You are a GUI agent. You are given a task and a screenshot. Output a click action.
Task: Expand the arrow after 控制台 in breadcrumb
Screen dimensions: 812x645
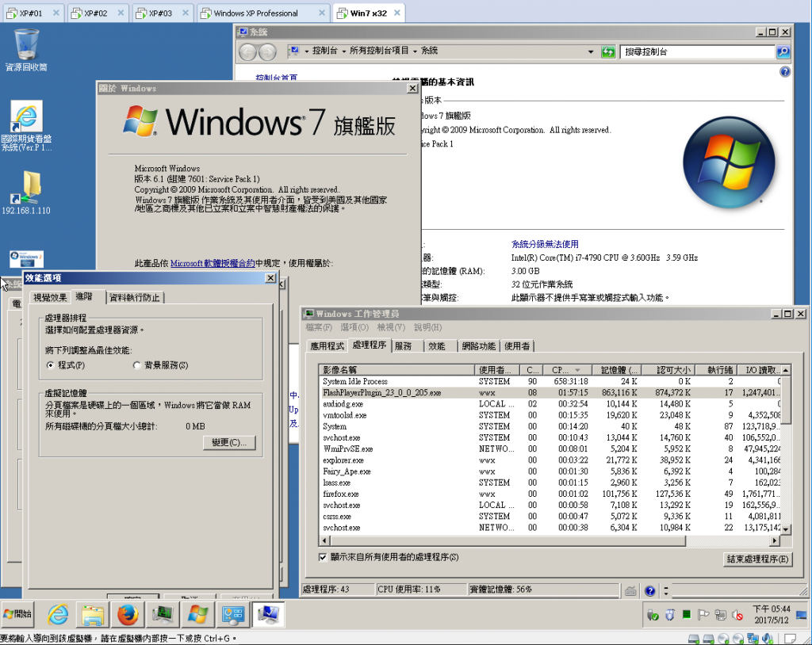(343, 51)
